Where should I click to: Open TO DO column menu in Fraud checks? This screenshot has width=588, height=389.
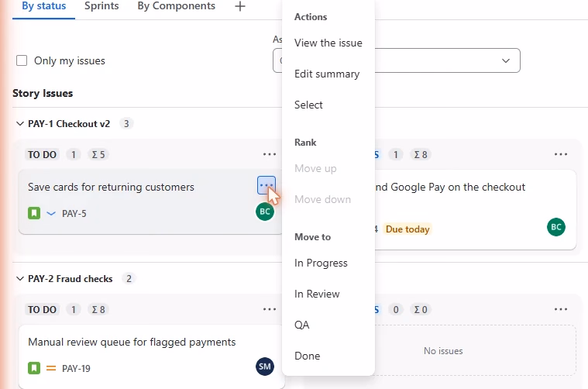pyautogui.click(x=270, y=309)
